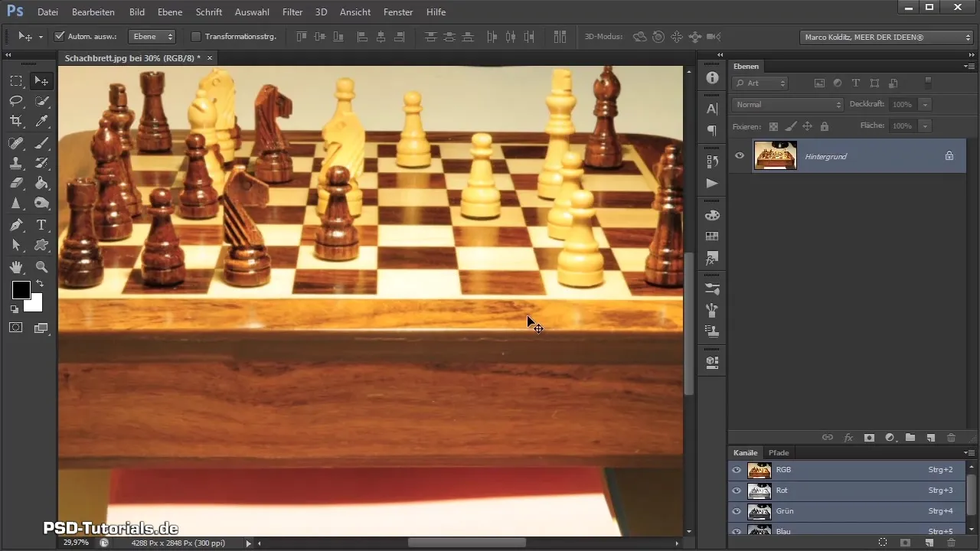Image resolution: width=980 pixels, height=551 pixels.
Task: Toggle Quick Mask mode
Action: pyautogui.click(x=16, y=328)
